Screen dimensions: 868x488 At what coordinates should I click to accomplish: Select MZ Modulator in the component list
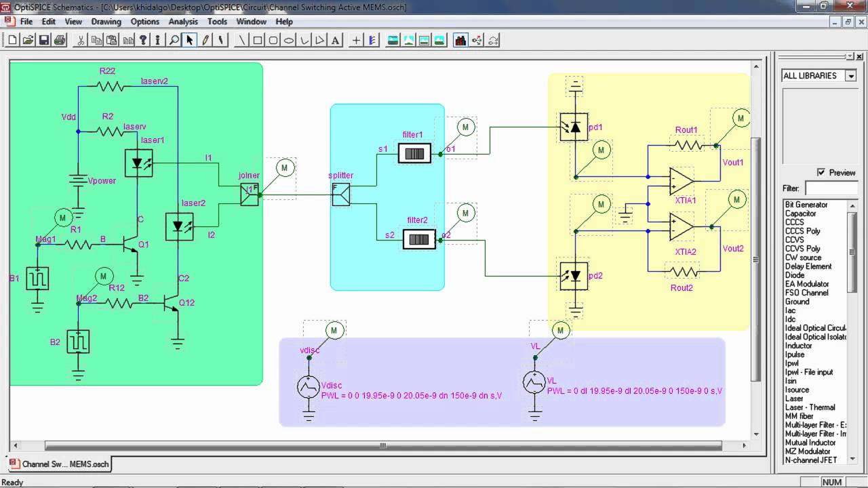click(x=808, y=451)
